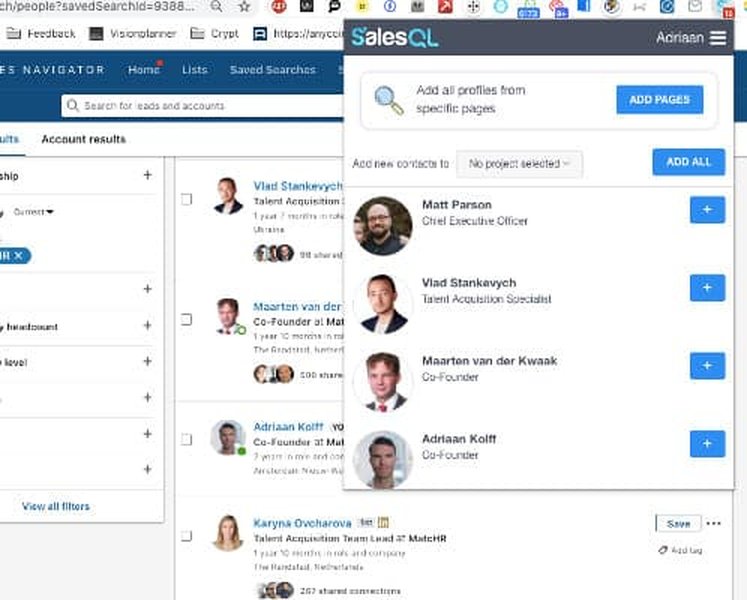The height and width of the screenshot is (600, 747).
Task: Open the Current dropdown in filters
Action: 33,212
